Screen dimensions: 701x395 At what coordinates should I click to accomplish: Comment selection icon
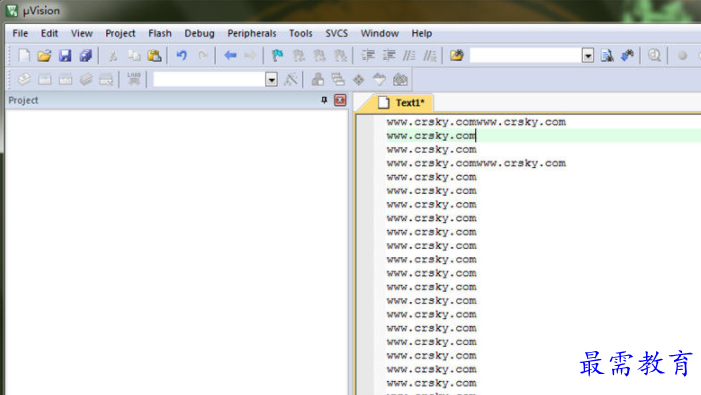[409, 55]
